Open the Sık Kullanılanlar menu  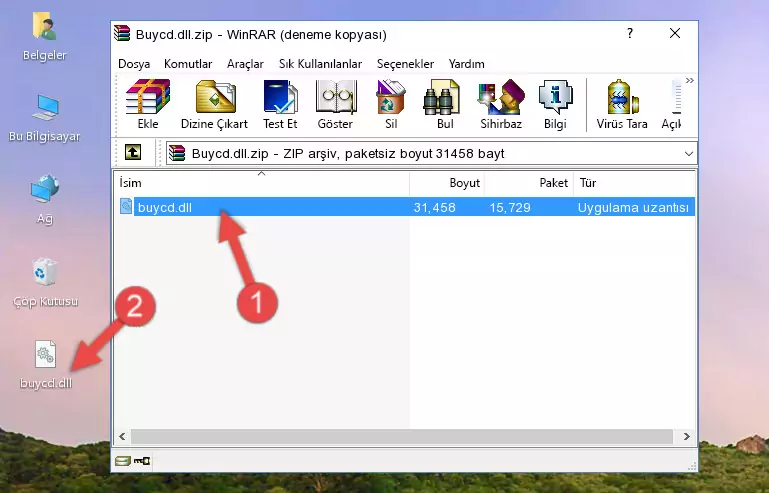click(320, 64)
